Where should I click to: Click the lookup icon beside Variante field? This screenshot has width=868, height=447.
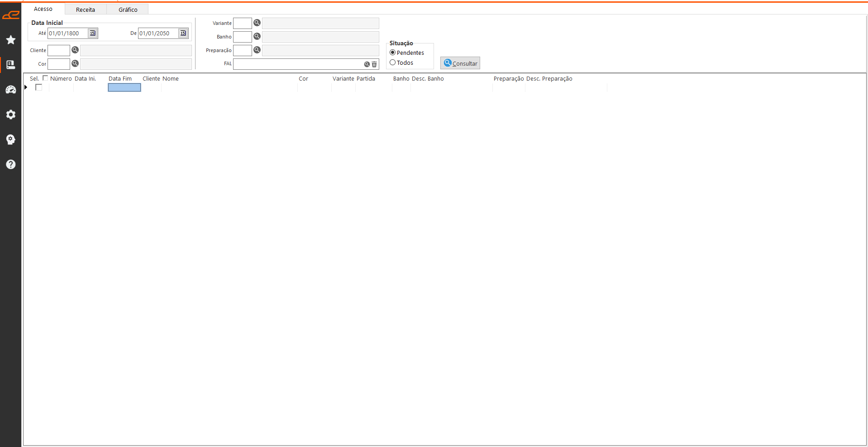(257, 23)
